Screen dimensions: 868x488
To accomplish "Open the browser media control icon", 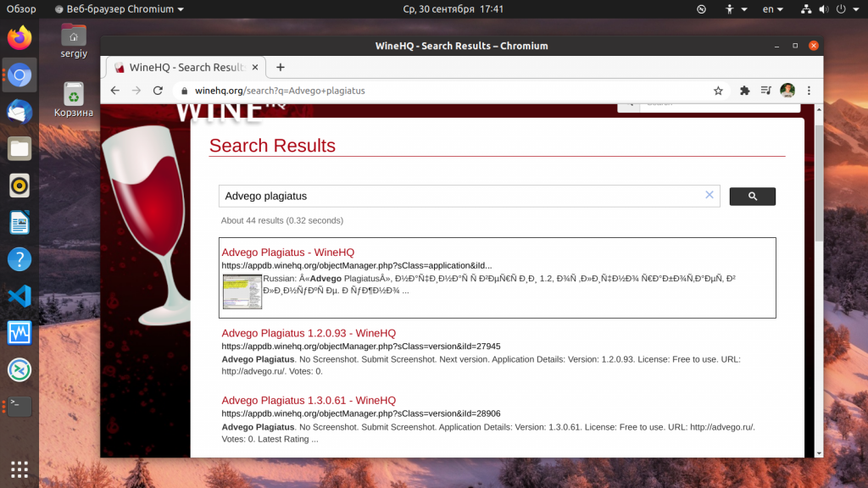I will 766,91.
